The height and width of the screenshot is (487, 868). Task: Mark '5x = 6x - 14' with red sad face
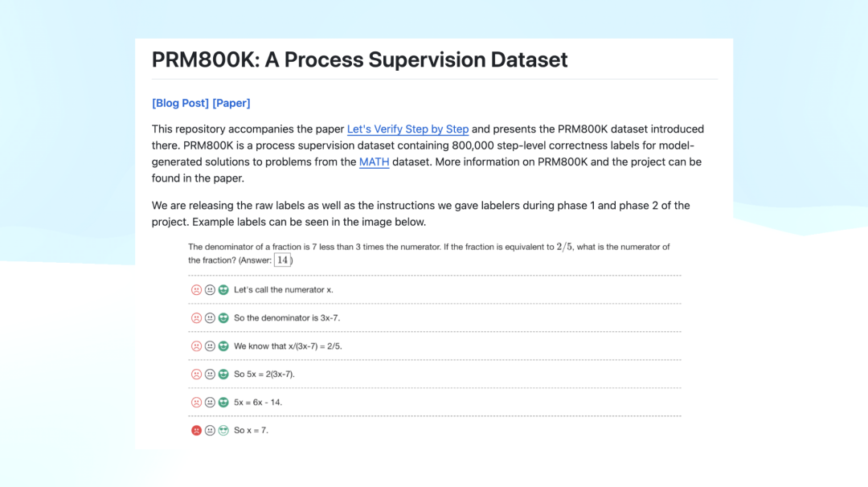196,403
